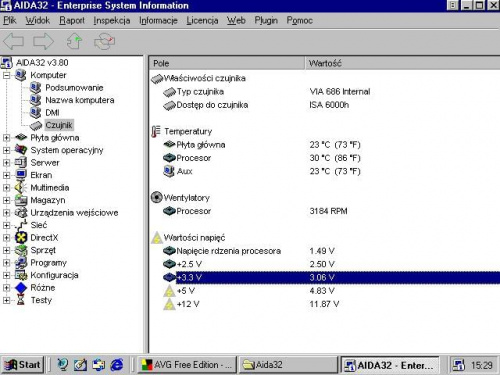500x375 pixels.
Task: Click the Konfiguracja icon in tree
Action: (x=21, y=275)
